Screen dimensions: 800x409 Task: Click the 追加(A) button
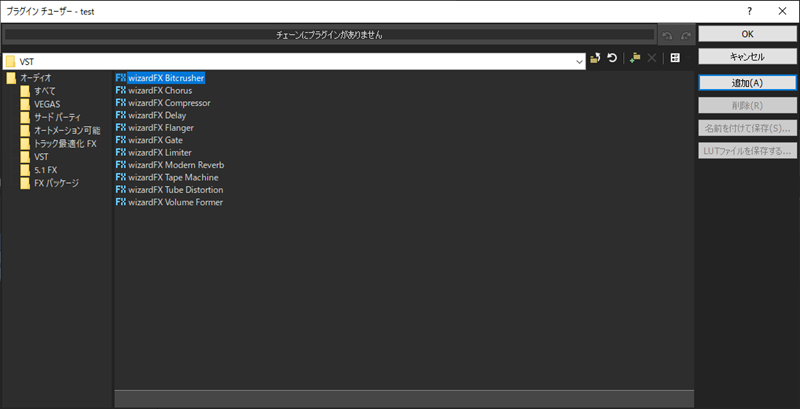point(747,83)
